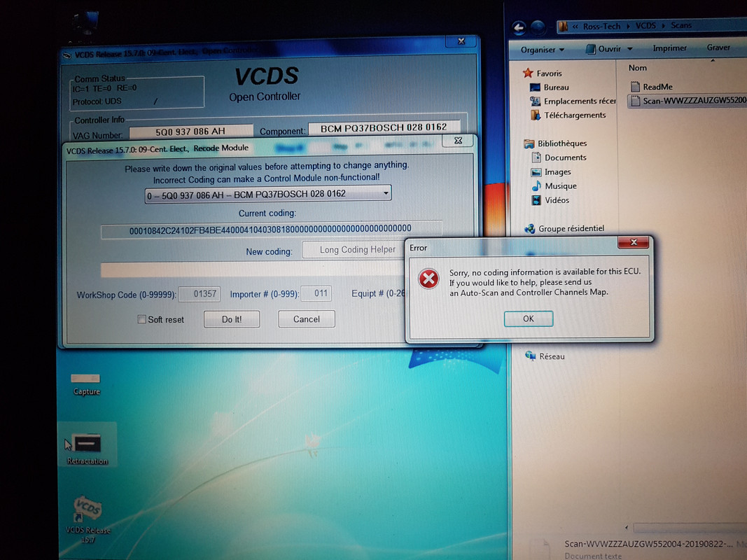747x560 pixels.
Task: Click the New coding input field
Action: pos(253,269)
